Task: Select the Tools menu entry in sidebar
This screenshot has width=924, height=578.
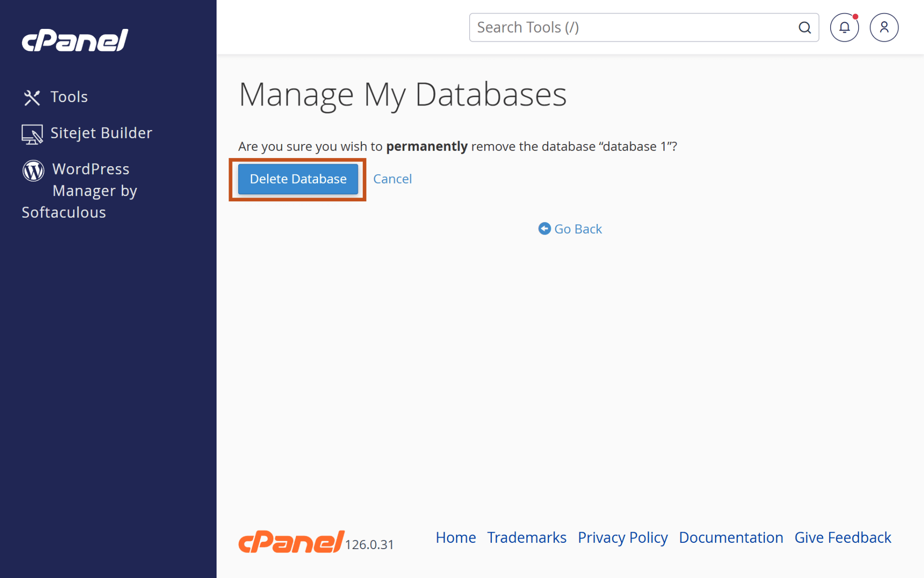Action: [69, 97]
